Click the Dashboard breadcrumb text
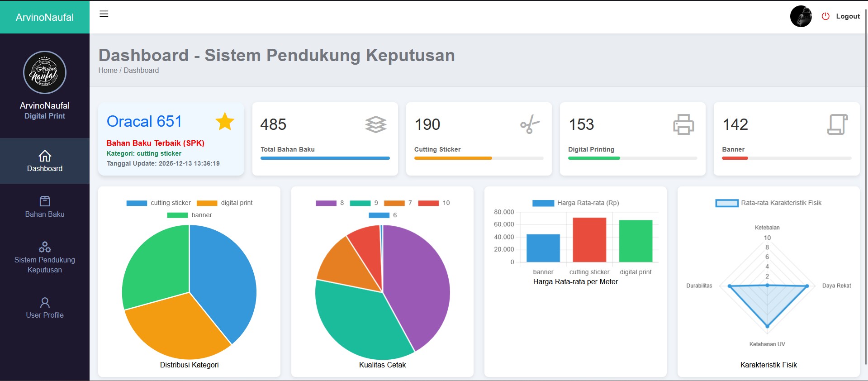The height and width of the screenshot is (381, 868). tap(141, 70)
